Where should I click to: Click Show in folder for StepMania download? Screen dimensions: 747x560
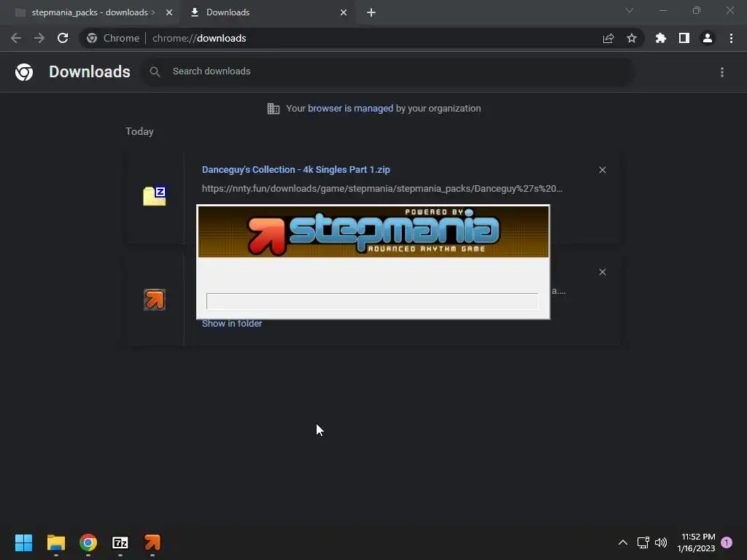pyautogui.click(x=231, y=323)
